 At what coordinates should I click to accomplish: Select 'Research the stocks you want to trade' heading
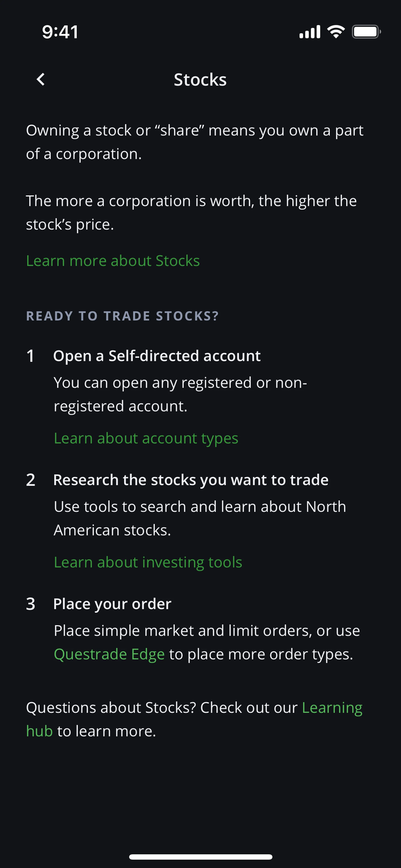click(x=191, y=480)
